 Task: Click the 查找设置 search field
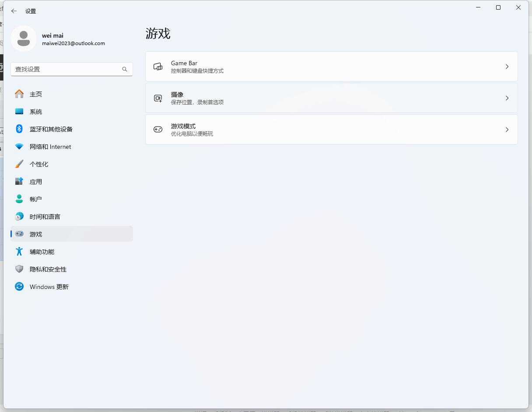(66, 69)
